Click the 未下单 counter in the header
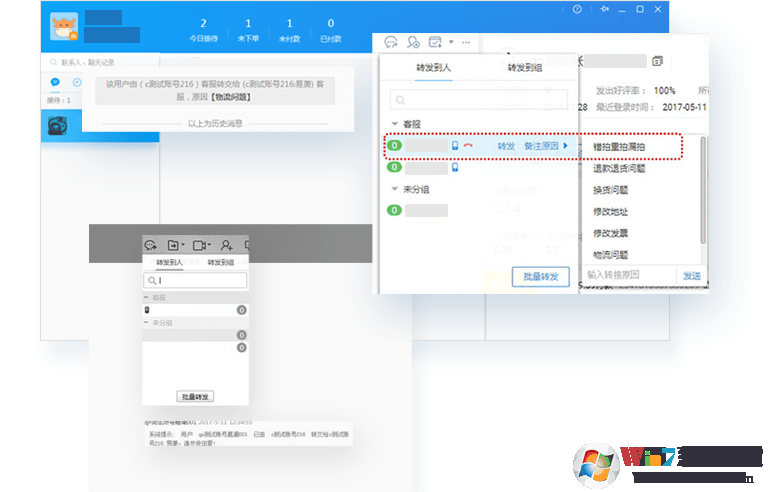The width and height of the screenshot is (770, 492). tap(248, 29)
